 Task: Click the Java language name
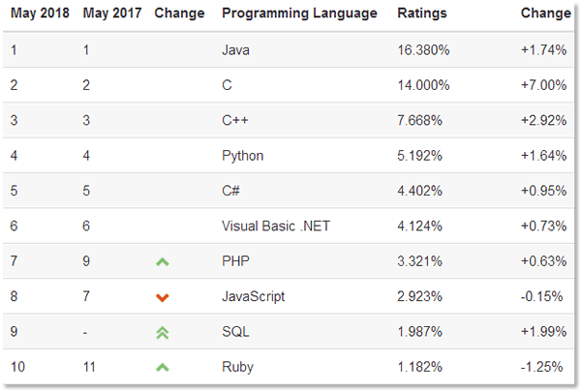coord(236,49)
